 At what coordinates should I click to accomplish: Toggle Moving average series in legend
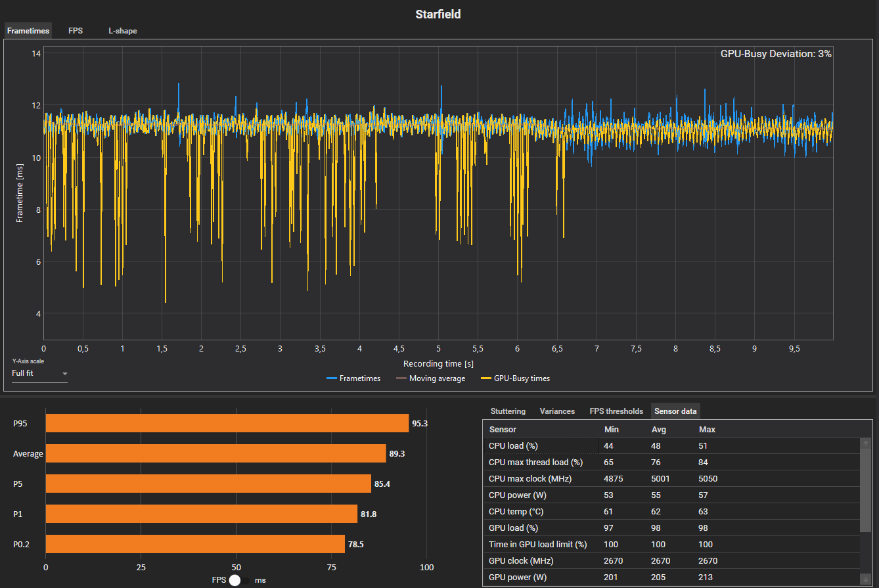pos(430,378)
